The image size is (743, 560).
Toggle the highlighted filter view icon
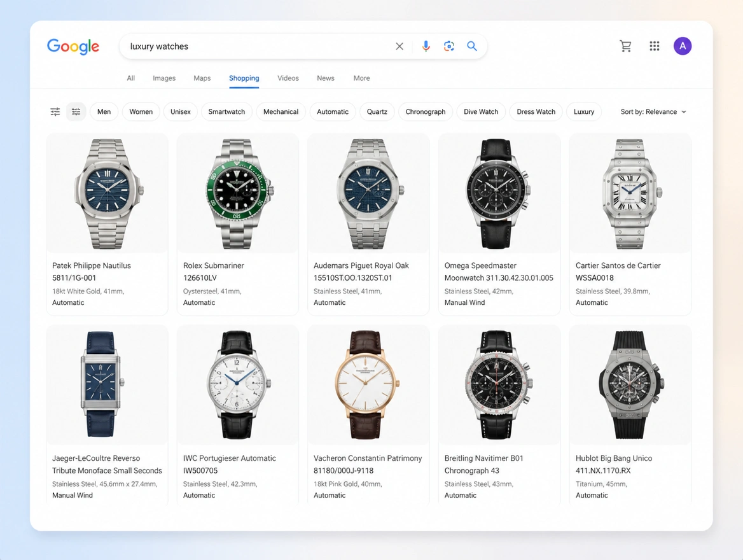tap(76, 112)
